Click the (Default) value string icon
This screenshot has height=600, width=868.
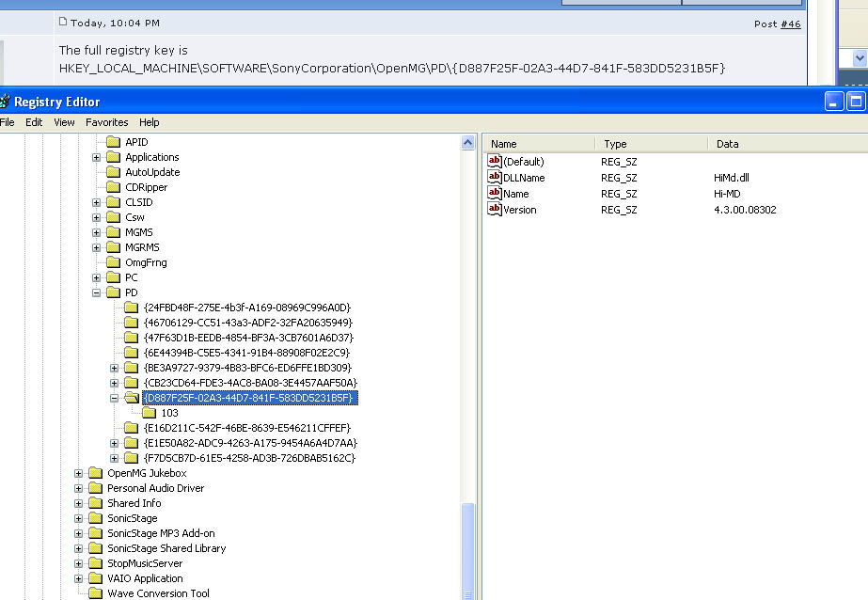click(495, 161)
